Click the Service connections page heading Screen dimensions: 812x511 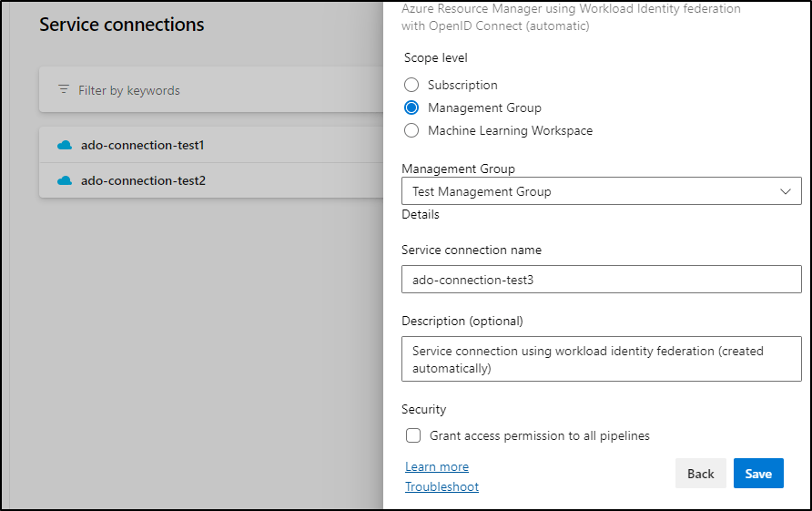coord(122,25)
